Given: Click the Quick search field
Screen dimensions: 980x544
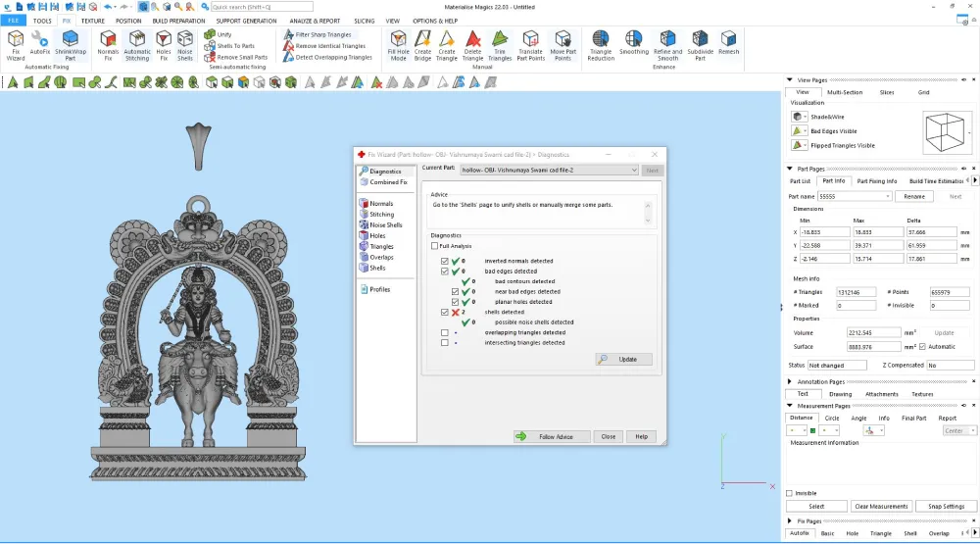Looking at the screenshot, I should (x=262, y=7).
